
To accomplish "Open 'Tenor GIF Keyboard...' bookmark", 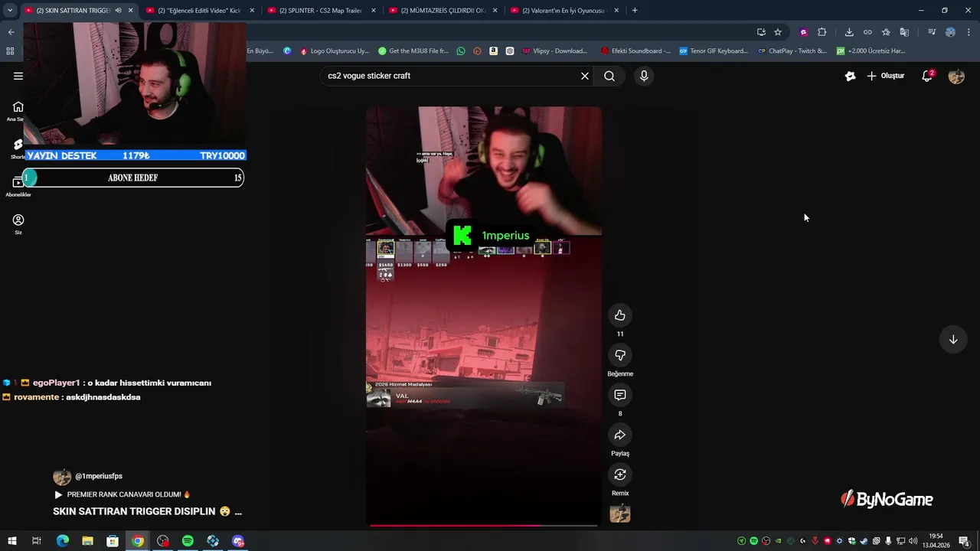I will pos(714,51).
